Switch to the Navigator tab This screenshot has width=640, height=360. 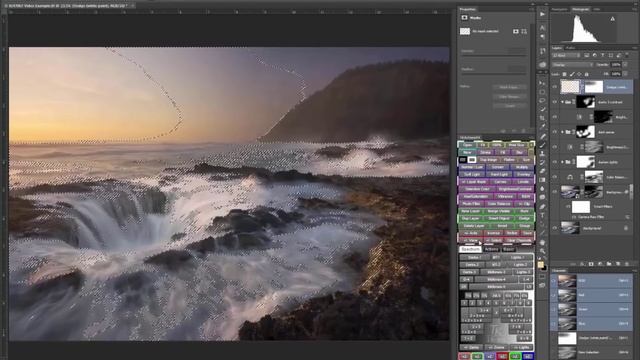[560, 9]
